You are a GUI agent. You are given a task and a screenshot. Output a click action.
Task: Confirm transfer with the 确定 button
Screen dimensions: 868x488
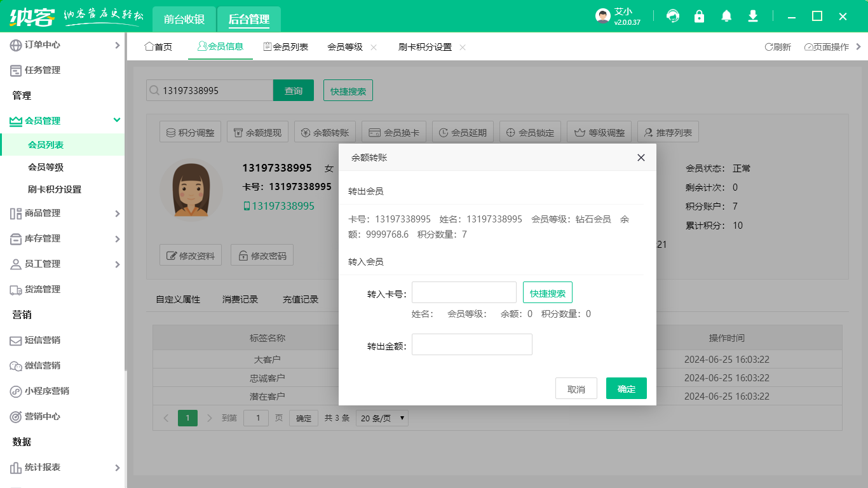click(626, 388)
